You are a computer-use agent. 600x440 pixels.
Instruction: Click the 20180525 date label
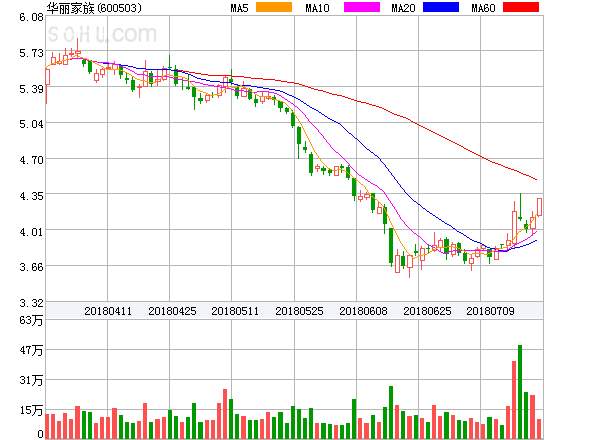point(299,311)
